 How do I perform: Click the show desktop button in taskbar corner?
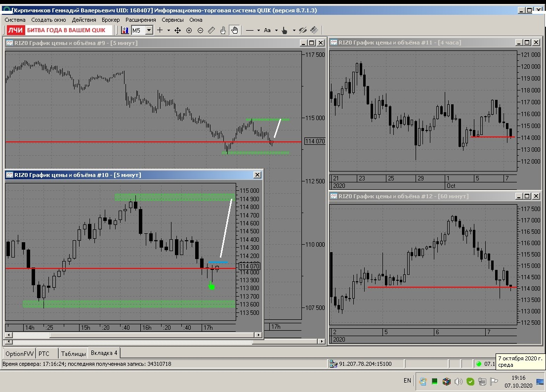pos(541,382)
